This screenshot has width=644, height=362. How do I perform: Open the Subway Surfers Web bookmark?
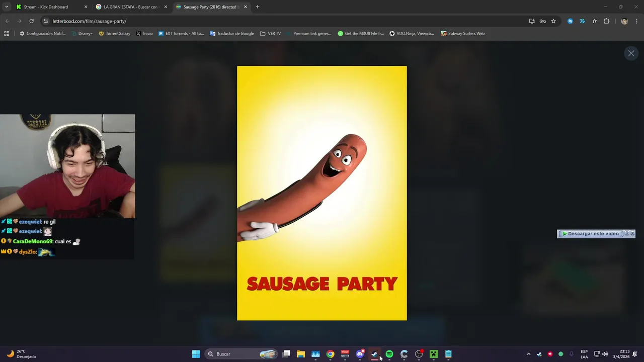(x=463, y=34)
